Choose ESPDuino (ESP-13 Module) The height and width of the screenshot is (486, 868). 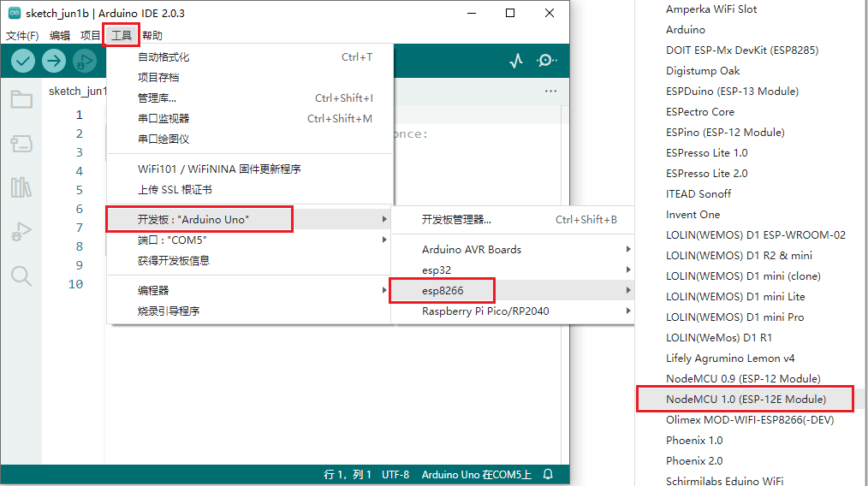click(x=732, y=91)
